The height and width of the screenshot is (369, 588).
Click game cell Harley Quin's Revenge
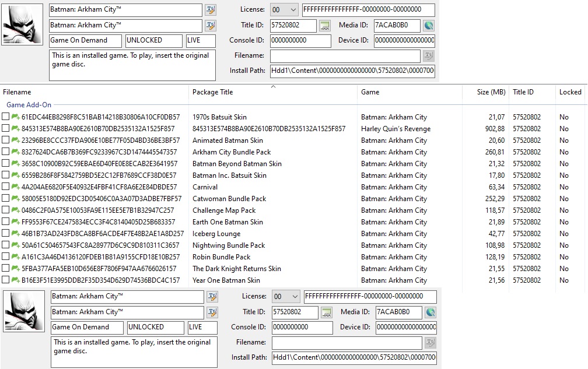coord(395,129)
